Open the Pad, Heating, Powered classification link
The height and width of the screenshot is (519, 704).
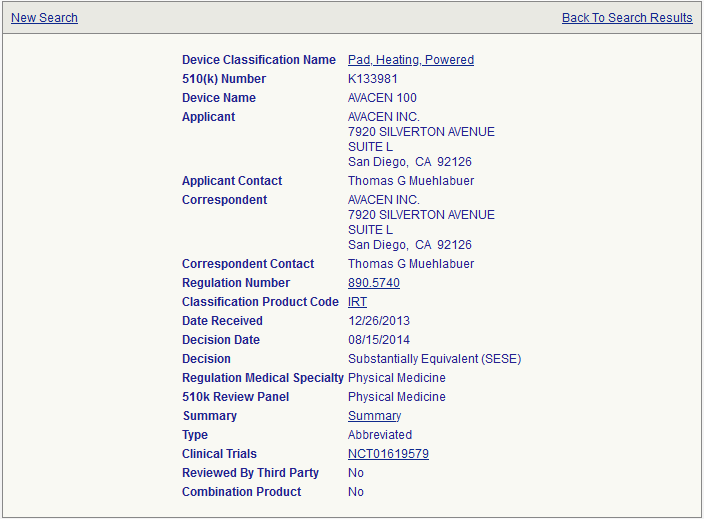coord(410,60)
